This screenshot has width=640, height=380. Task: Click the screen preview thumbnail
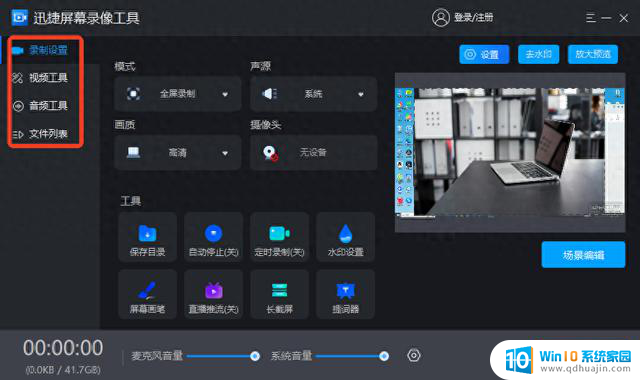510,152
